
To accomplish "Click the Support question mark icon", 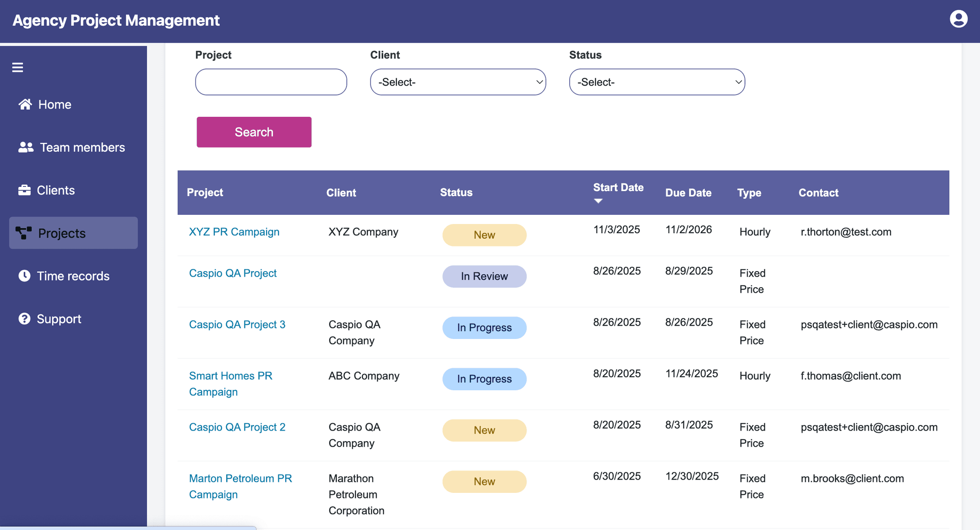I will point(25,318).
